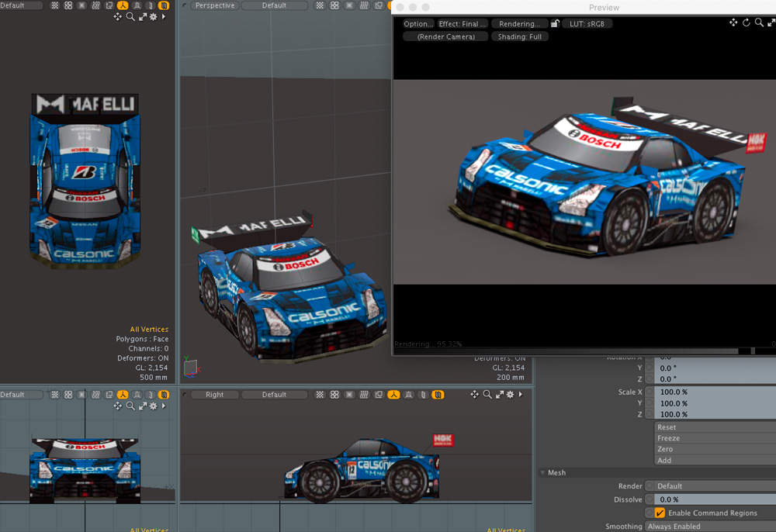The height and width of the screenshot is (532, 776).
Task: Click keyframe circle beside Scale X
Action: click(x=650, y=392)
